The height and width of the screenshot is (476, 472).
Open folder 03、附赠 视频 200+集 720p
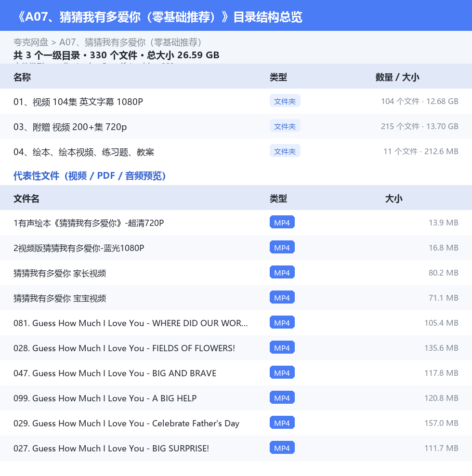point(70,127)
